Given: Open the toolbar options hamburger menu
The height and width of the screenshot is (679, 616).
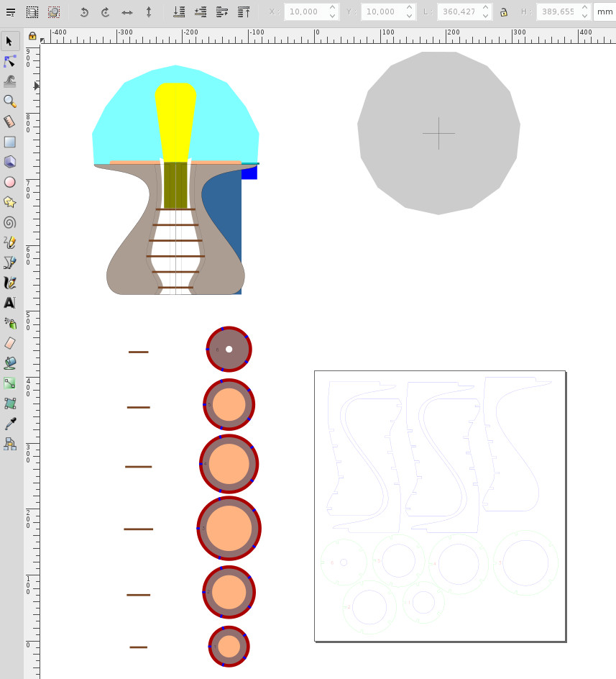Looking at the screenshot, I should click(x=11, y=12).
